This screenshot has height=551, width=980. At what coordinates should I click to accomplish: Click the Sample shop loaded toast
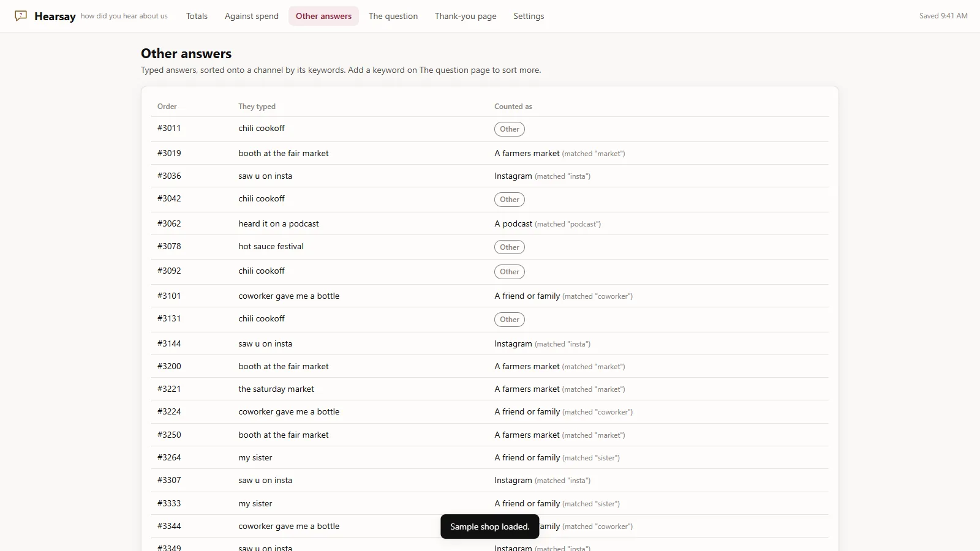coord(490,527)
